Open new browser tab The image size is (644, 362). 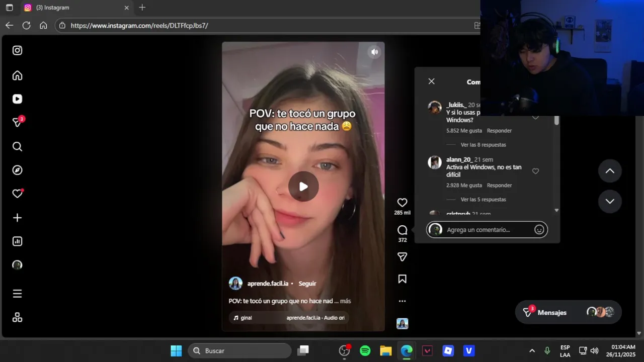pyautogui.click(x=142, y=8)
